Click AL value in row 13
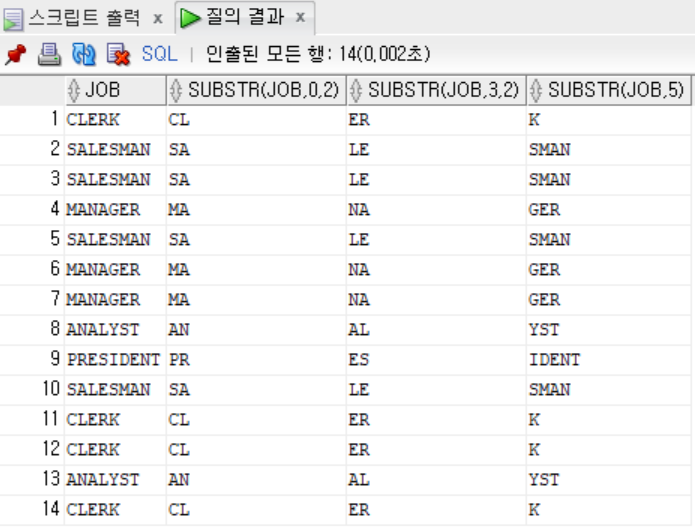 coord(359,480)
